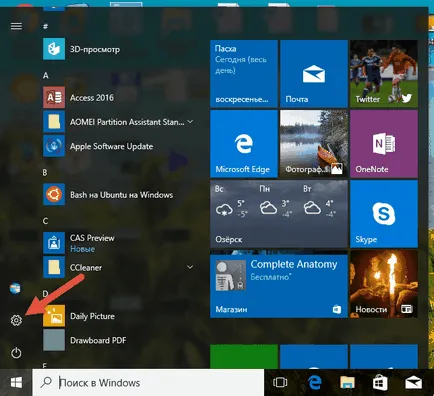Open Task View on the taskbar

click(x=280, y=382)
